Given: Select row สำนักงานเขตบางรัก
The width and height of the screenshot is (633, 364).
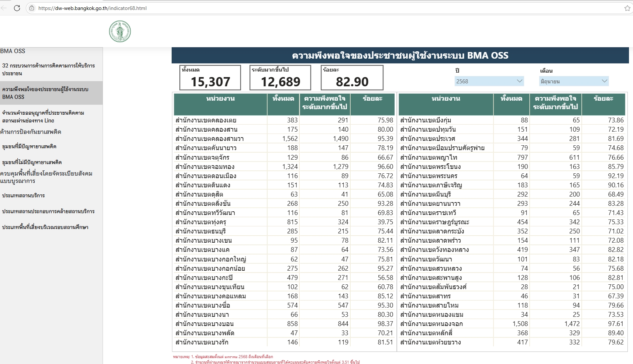Looking at the screenshot, I should (284, 342).
